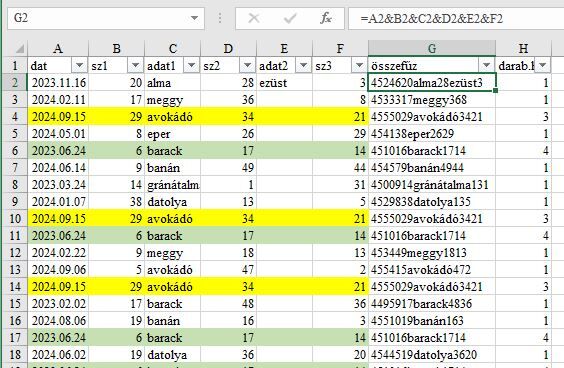The image size is (564, 368).
Task: Select row 4 header
Action: (15, 117)
